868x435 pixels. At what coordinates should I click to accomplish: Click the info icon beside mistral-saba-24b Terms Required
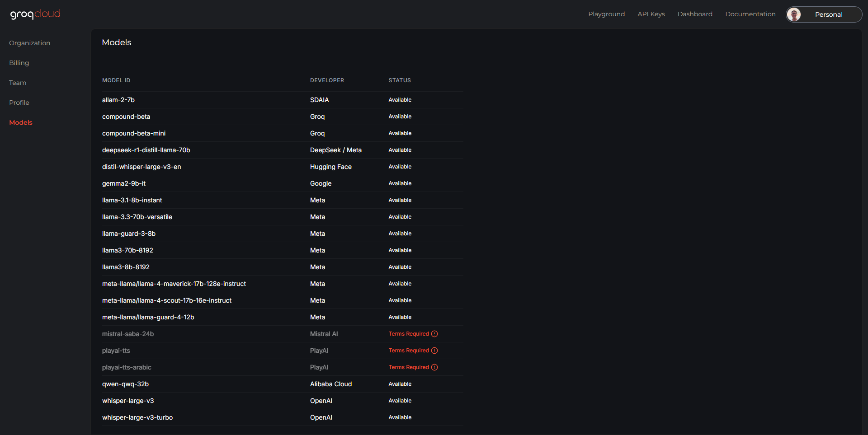(x=434, y=334)
